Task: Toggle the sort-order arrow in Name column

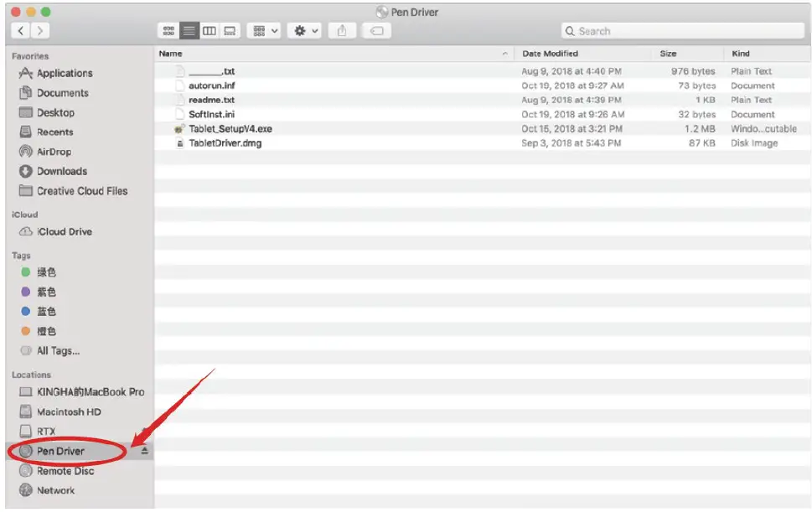Action: (x=505, y=54)
